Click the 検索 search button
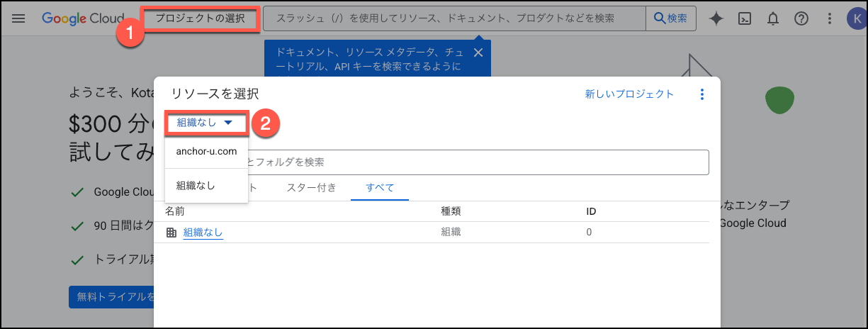868x329 pixels. point(670,18)
